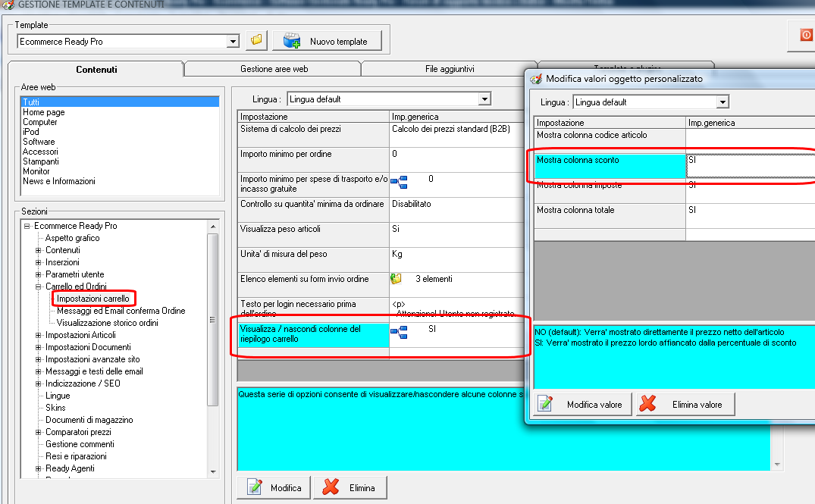Click the Sezioni tree vertical scrollbar thumb
Image resolution: width=815 pixels, height=504 pixels.
[x=212, y=320]
